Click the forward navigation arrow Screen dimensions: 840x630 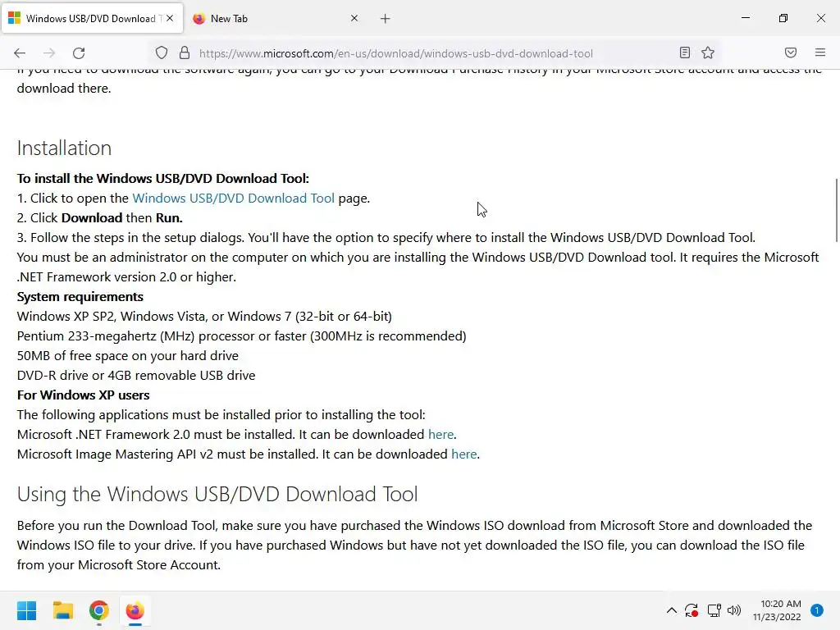(x=49, y=53)
